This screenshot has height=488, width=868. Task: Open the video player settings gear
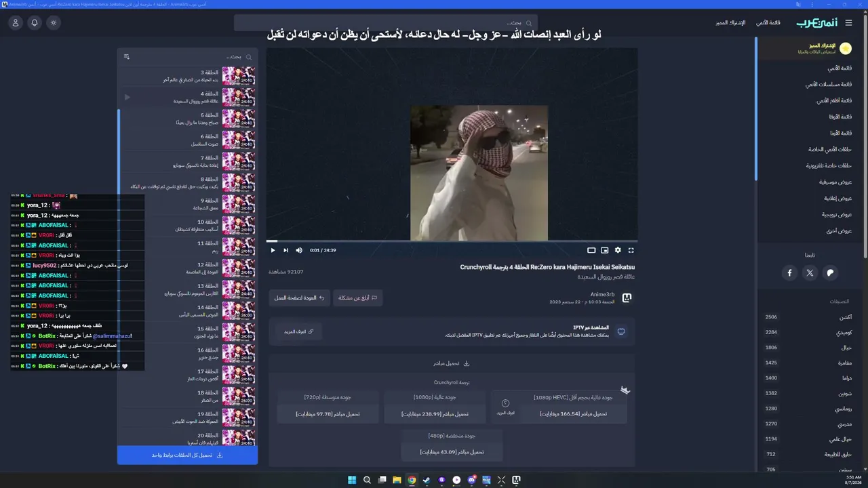tap(618, 250)
